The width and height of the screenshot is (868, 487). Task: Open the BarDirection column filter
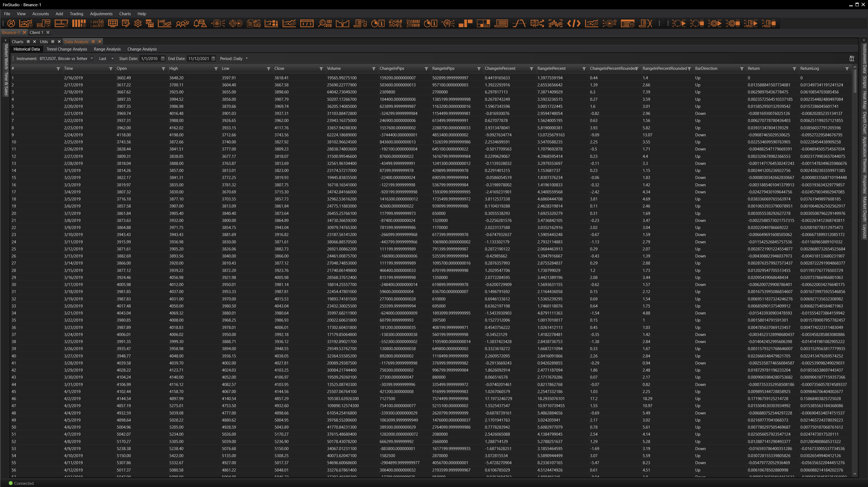(x=742, y=69)
